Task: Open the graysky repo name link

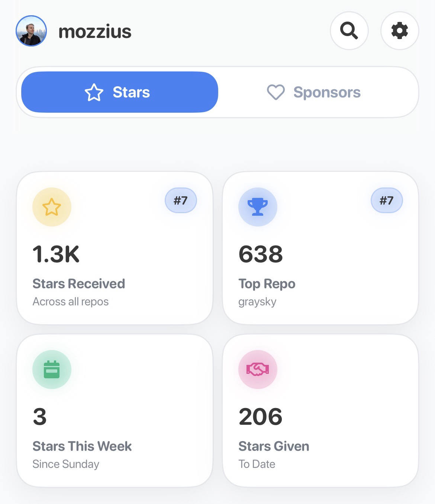Action: pyautogui.click(x=257, y=302)
